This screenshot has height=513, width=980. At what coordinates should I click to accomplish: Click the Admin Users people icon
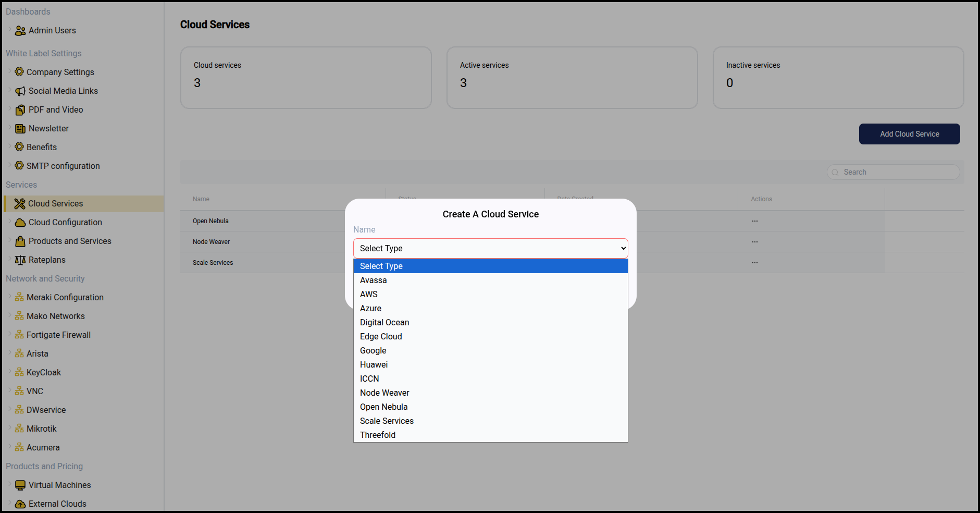pos(20,31)
